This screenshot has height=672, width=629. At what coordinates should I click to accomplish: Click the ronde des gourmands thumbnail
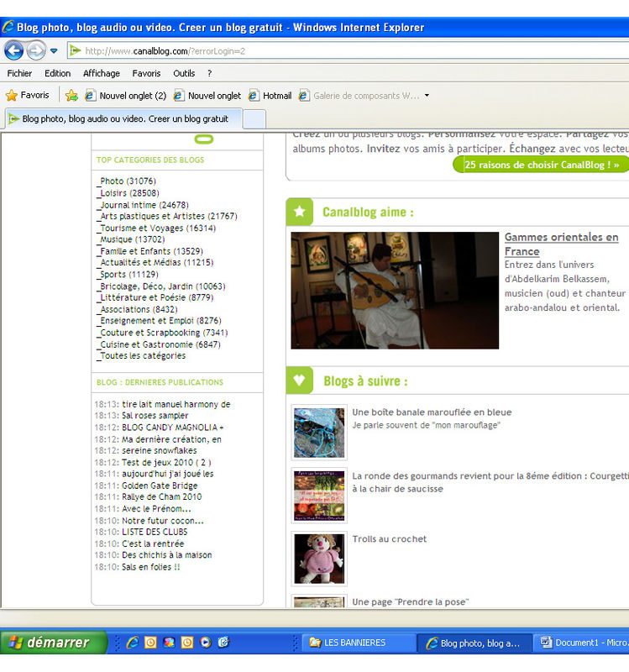(319, 496)
